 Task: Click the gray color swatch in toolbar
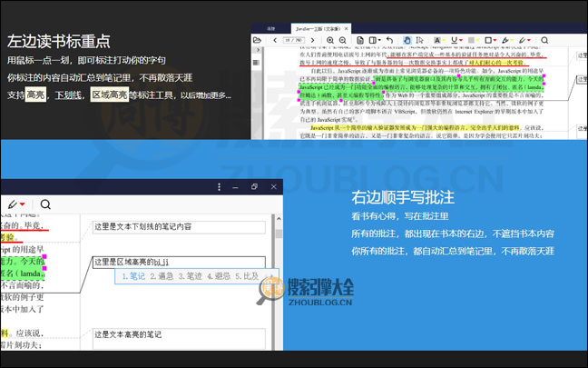click(x=473, y=41)
